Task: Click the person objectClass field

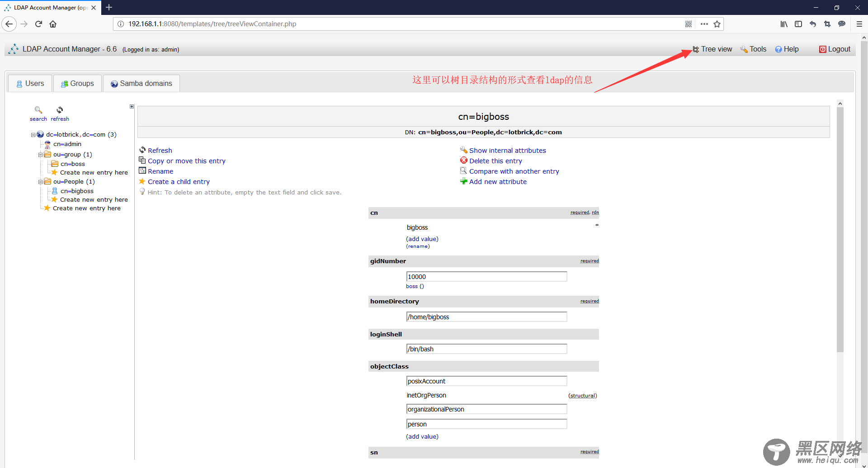Action: point(486,424)
